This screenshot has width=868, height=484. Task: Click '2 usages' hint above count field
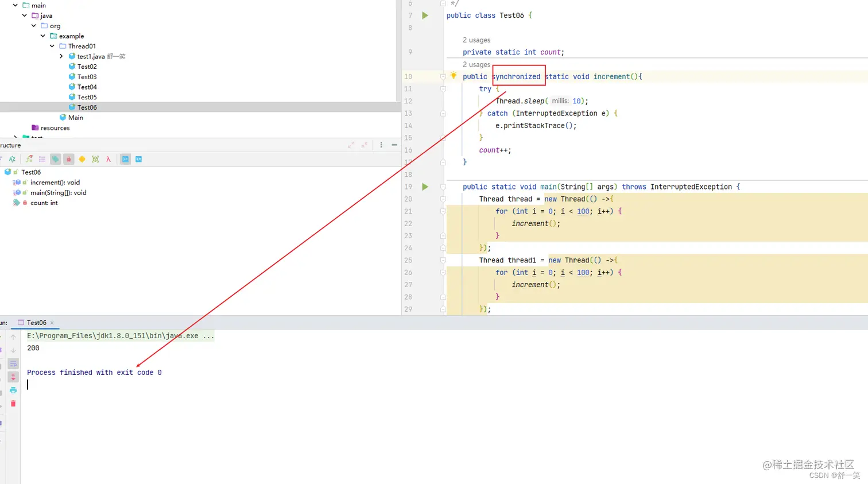[x=476, y=40]
